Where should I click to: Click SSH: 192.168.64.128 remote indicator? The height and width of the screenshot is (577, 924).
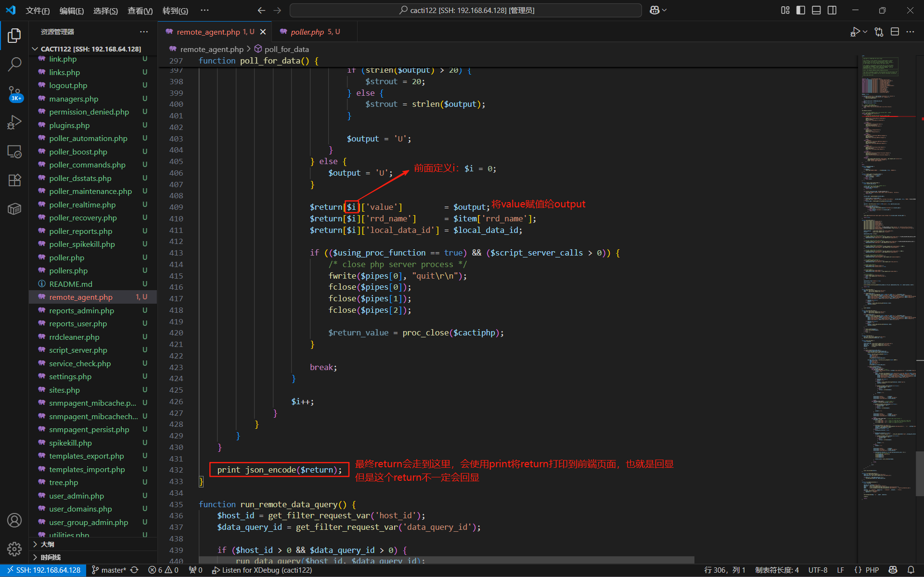click(43, 570)
